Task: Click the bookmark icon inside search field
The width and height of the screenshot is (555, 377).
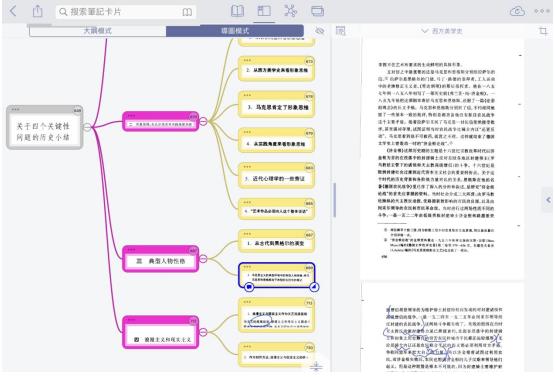Action: click(187, 12)
